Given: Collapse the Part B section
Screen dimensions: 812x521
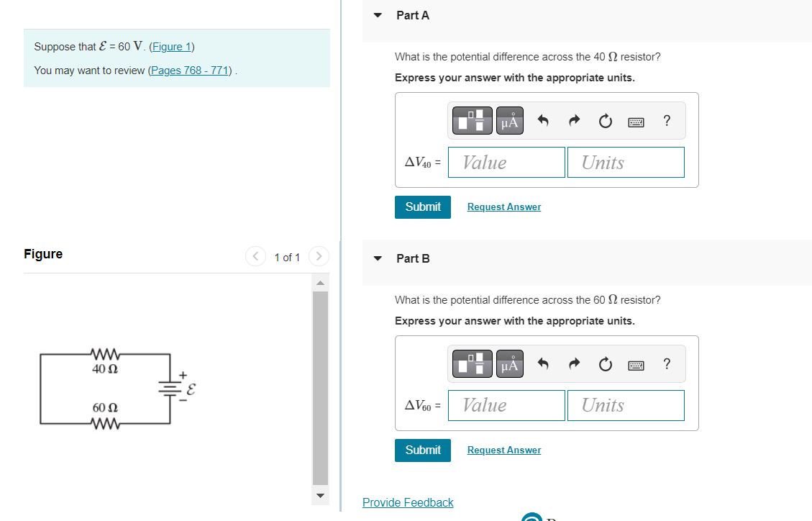Looking at the screenshot, I should [378, 258].
